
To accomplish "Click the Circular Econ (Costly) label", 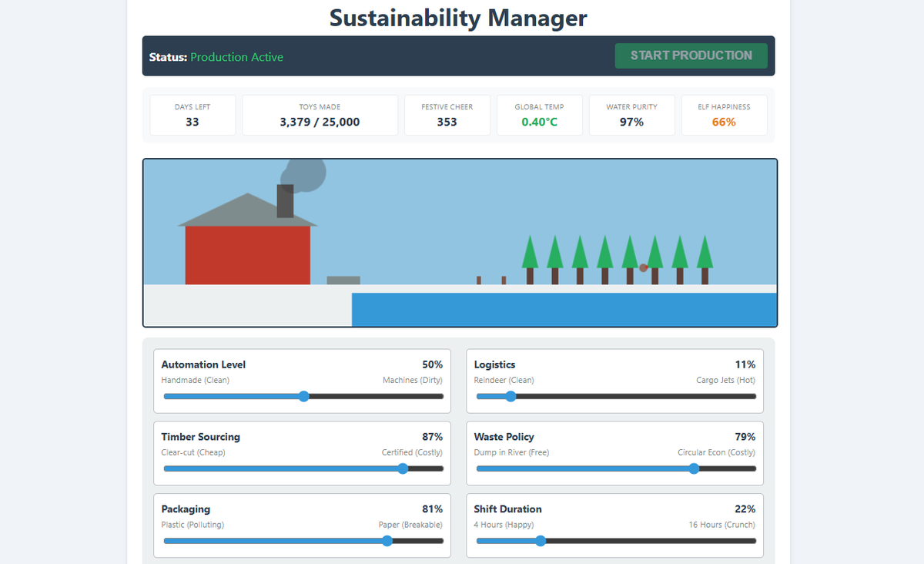I will click(x=716, y=453).
